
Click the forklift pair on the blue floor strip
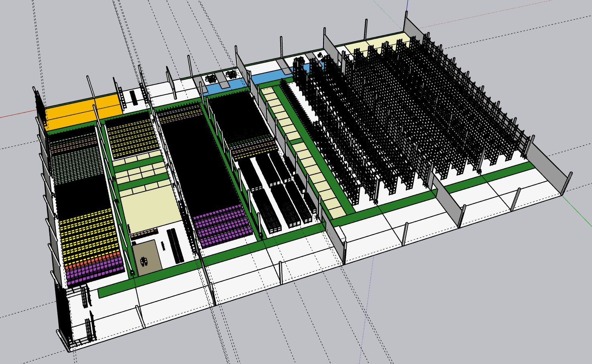pyautogui.click(x=221, y=77)
